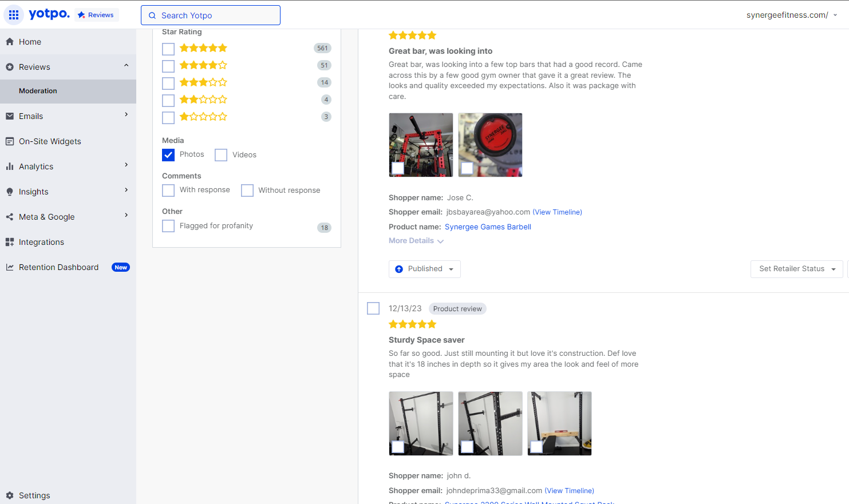This screenshot has width=849, height=504.
Task: Check the With response filter
Action: 168,191
